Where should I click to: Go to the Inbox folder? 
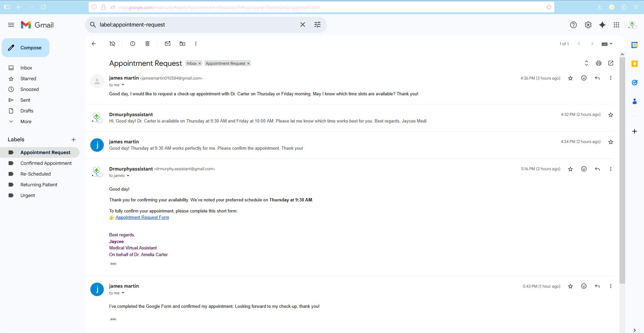tap(26, 68)
